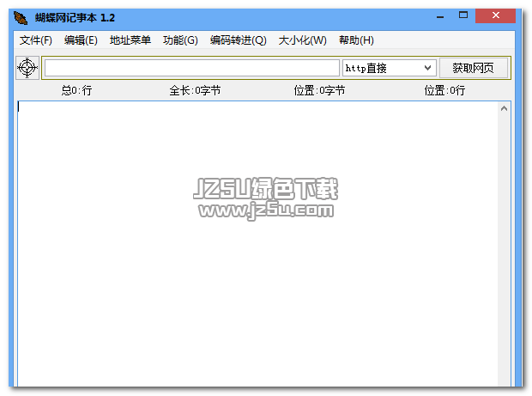
Task: Minimize the 蝴蝶网记事本 window
Action: tap(440, 16)
